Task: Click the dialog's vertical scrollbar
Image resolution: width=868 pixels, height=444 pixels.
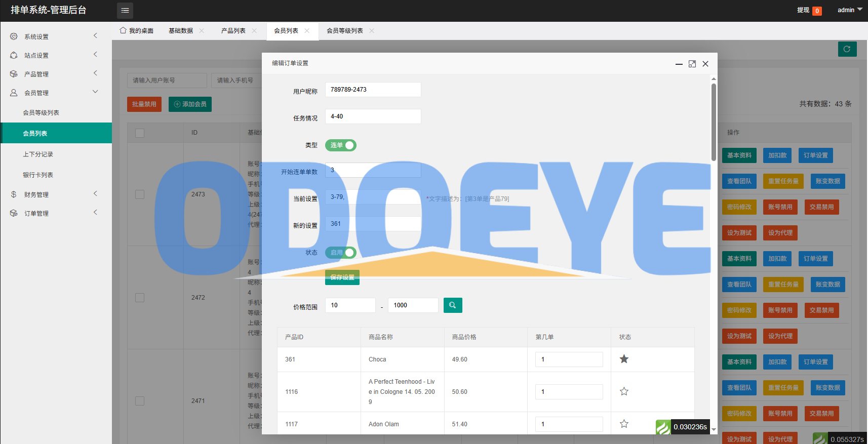Action: click(714, 122)
